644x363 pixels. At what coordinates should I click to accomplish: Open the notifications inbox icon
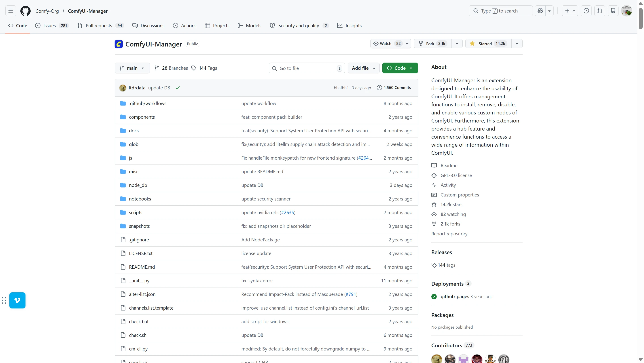tap(613, 11)
